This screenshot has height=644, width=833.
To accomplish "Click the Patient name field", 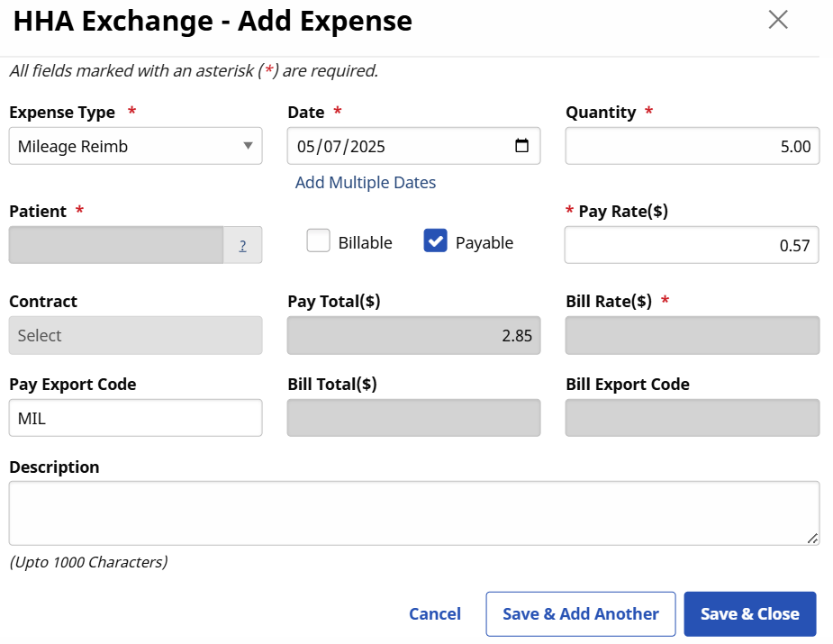I will coord(115,245).
